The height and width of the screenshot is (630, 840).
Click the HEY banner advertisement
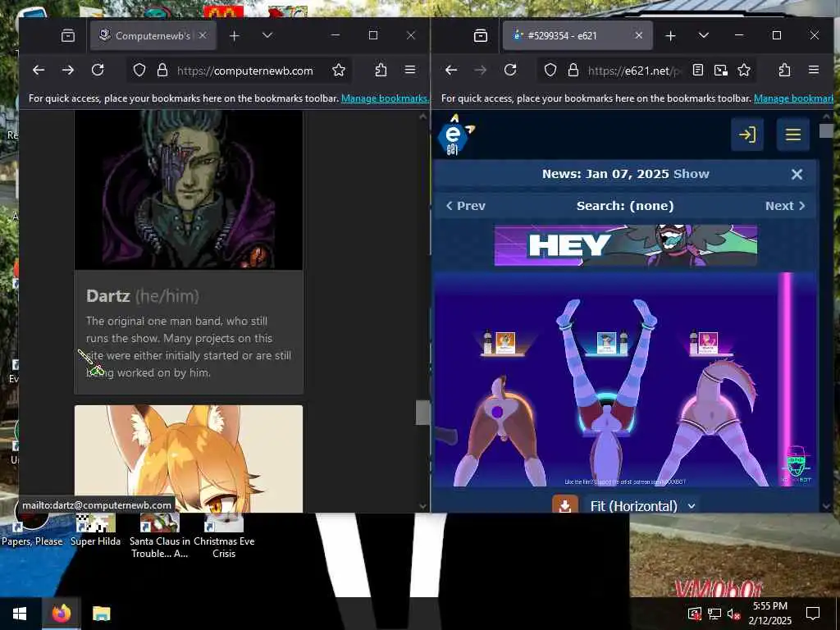626,245
